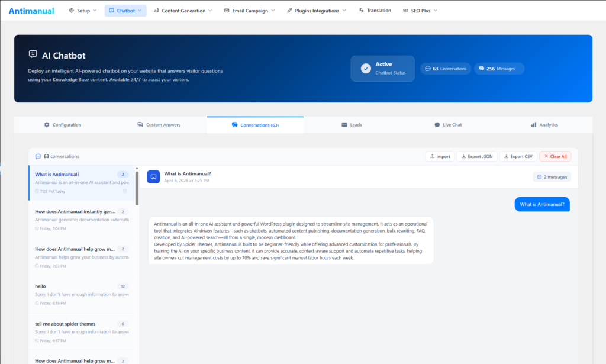
Task: Select the Conversations (63) tab
Action: 255,125
